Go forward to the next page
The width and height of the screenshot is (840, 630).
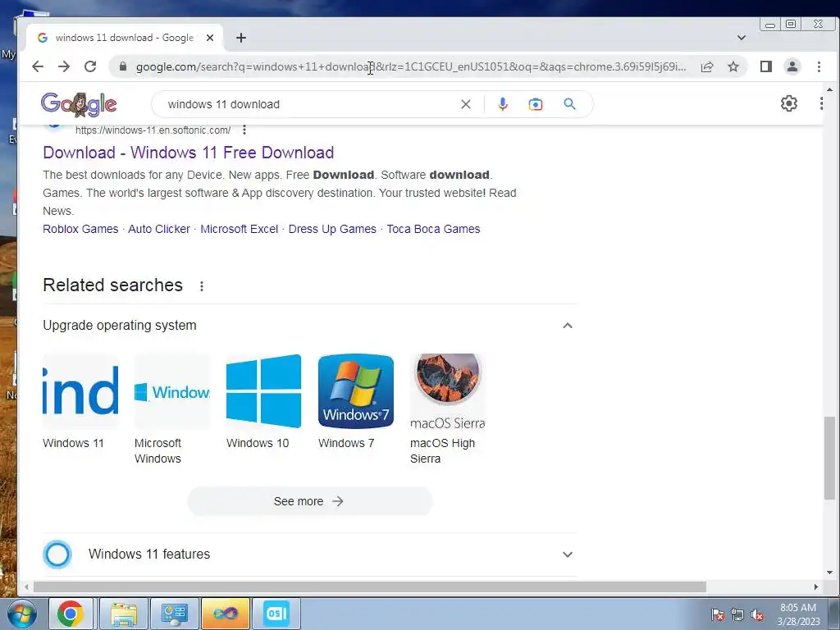pyautogui.click(x=64, y=66)
